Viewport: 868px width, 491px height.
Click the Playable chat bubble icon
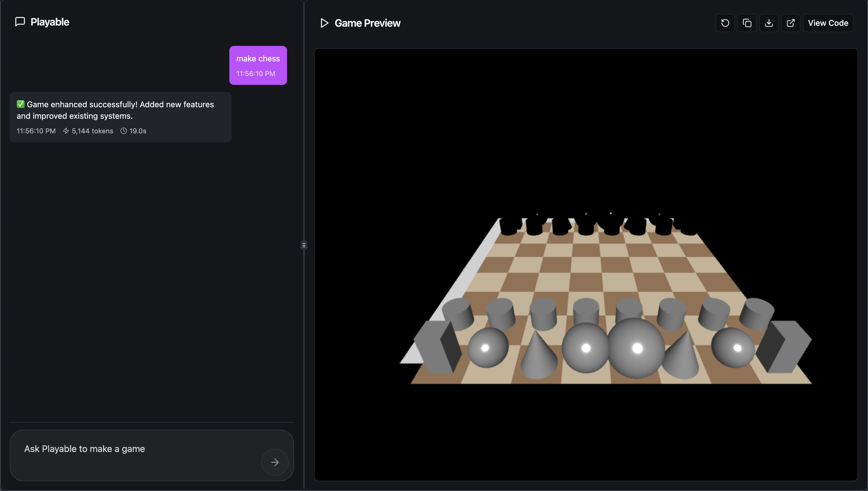(x=20, y=22)
